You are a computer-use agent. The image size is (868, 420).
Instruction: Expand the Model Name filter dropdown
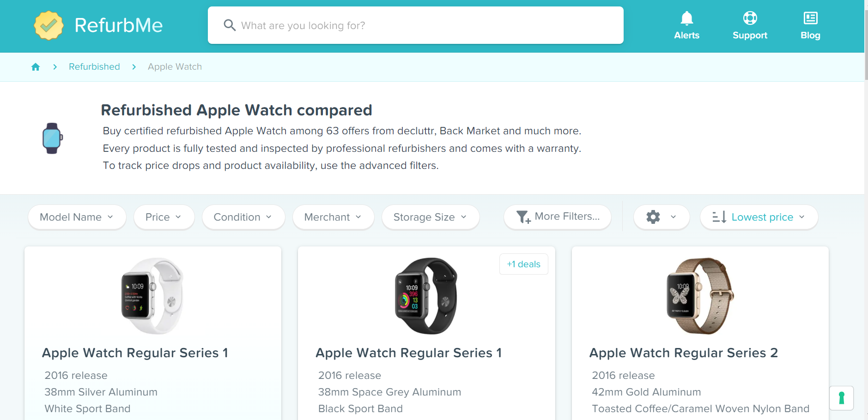coord(77,217)
